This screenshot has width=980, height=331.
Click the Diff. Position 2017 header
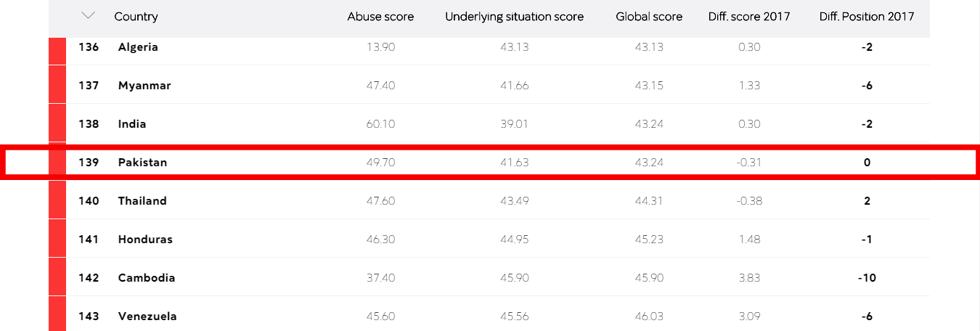pos(867,17)
